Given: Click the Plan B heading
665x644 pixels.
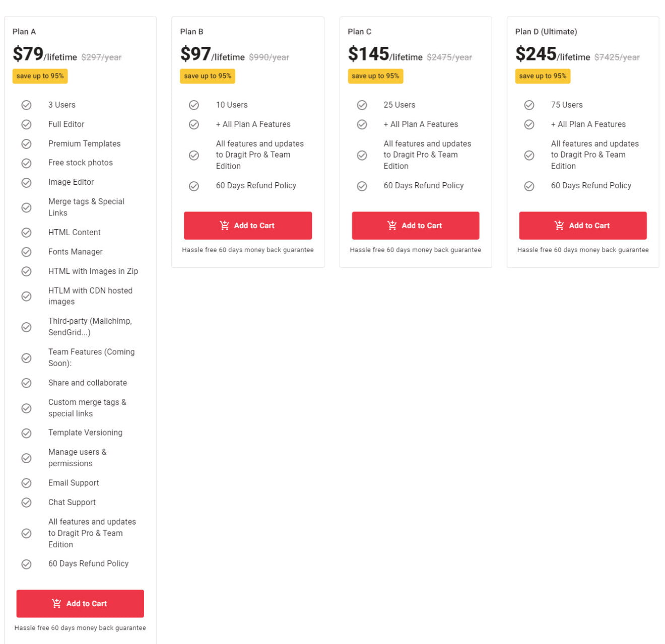Looking at the screenshot, I should (191, 32).
